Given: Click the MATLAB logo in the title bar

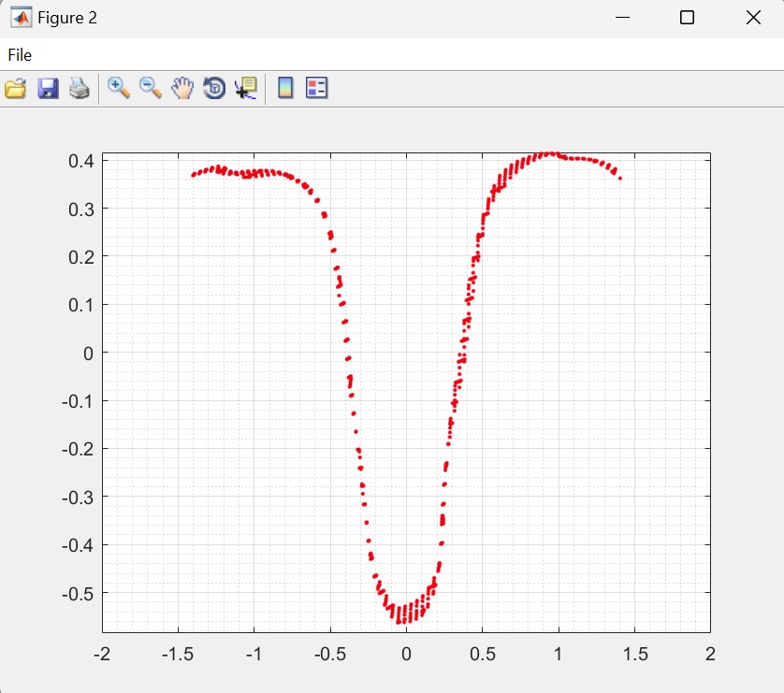Looking at the screenshot, I should pyautogui.click(x=20, y=18).
